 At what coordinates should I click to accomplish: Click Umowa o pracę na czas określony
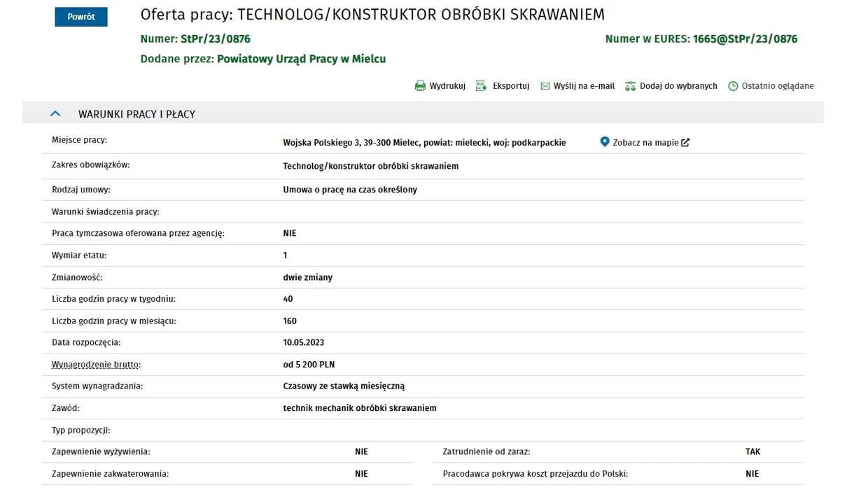(x=350, y=190)
